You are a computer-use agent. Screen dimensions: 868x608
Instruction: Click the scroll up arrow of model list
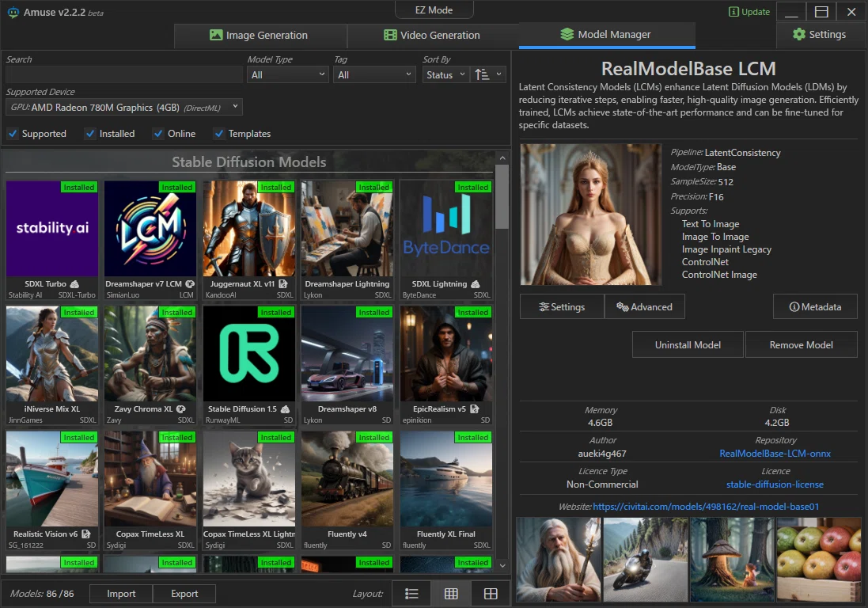pyautogui.click(x=502, y=158)
